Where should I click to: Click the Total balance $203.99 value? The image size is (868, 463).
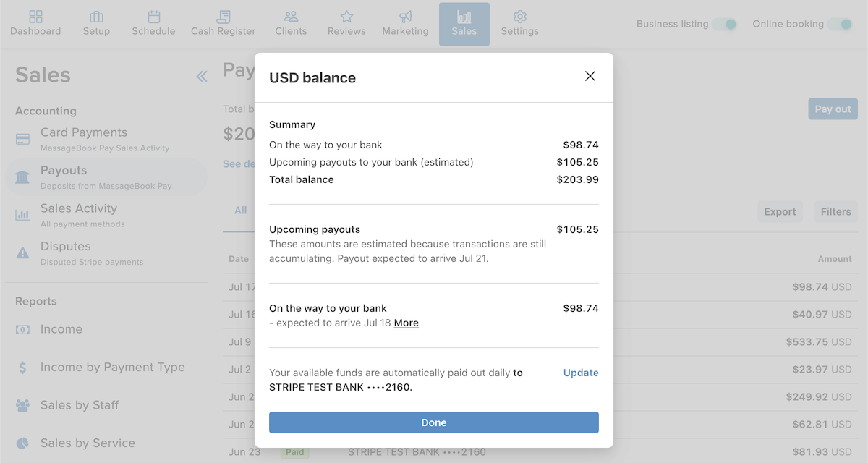(578, 179)
